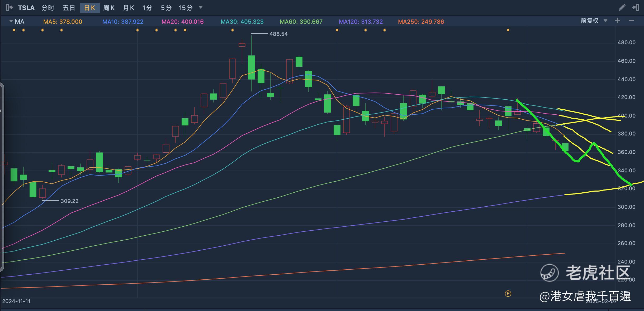644x311 pixels.
Task: Toggle the left sidebar panel icon beside TSLA
Action: [x=9, y=8]
